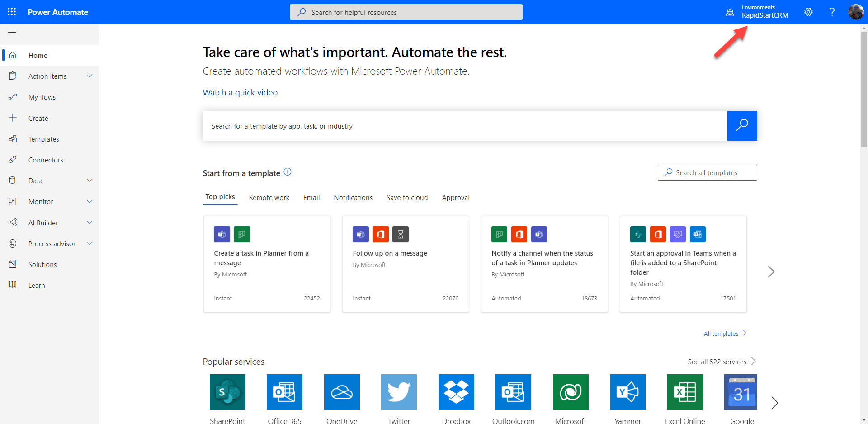Open the Office 365 app launcher
Viewport: 868px width, 424px height.
coord(12,12)
